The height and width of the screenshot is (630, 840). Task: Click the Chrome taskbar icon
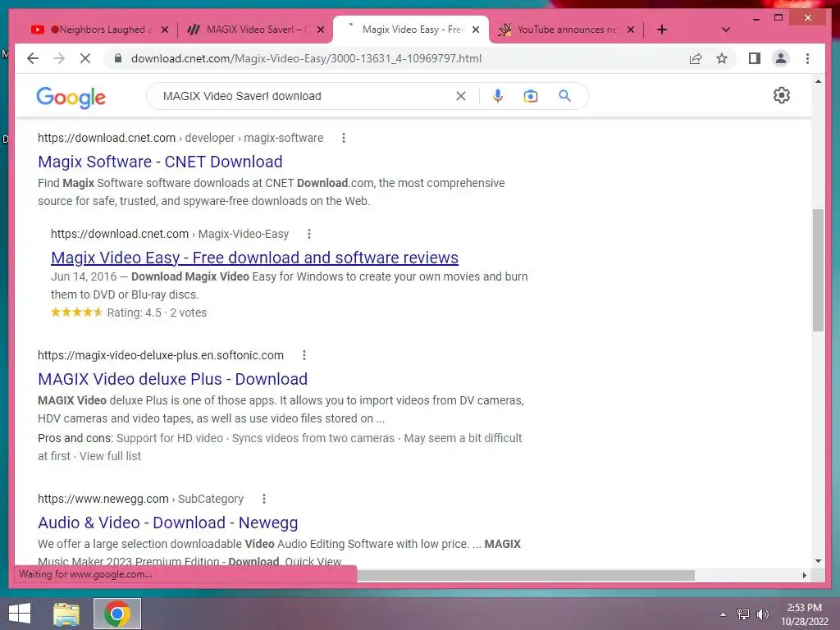pyautogui.click(x=116, y=614)
